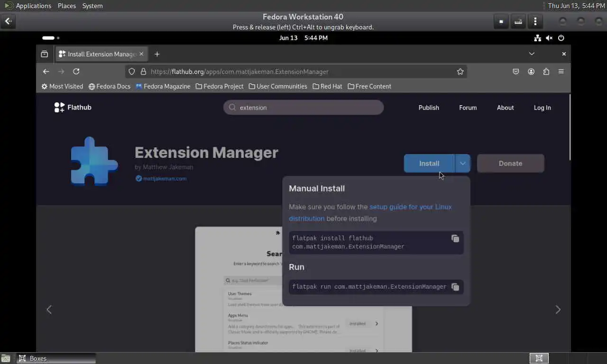Open the Publish page

(429, 108)
